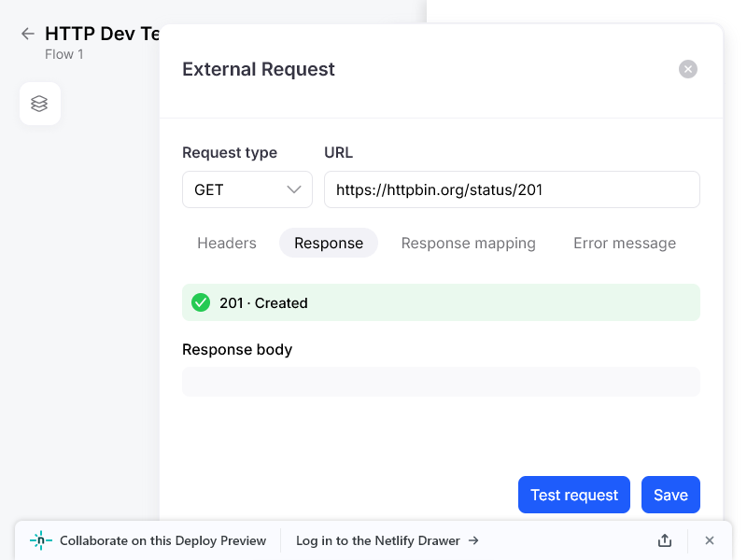Expand request type using chevron arrow
Viewport: 747px width, 560px height.
[x=294, y=189]
